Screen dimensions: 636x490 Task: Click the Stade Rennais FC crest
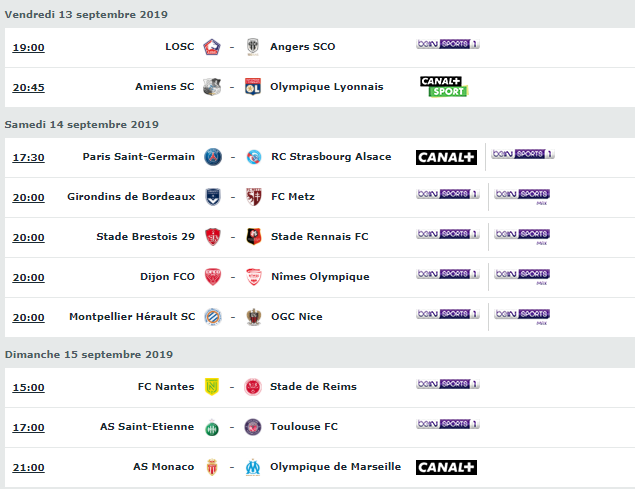[254, 236]
